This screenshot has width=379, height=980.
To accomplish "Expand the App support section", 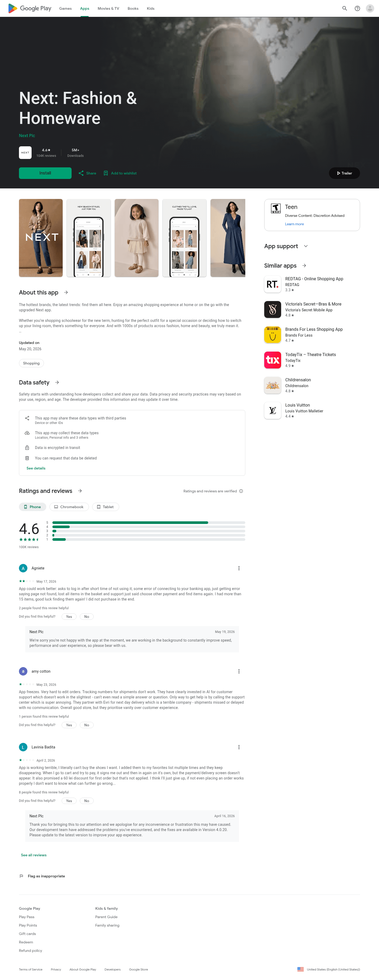I will click(306, 246).
